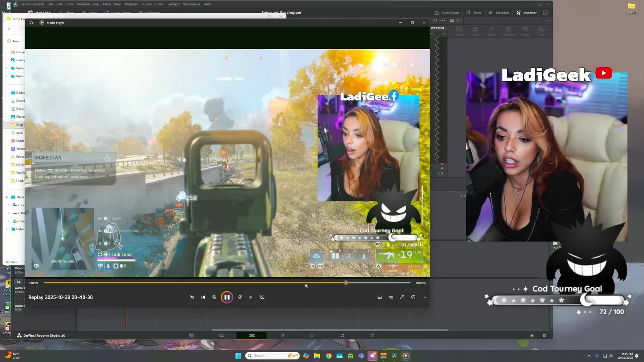Open the Mixer panel in DaVinci Resolve
This screenshot has width=644, height=362.
[x=474, y=13]
